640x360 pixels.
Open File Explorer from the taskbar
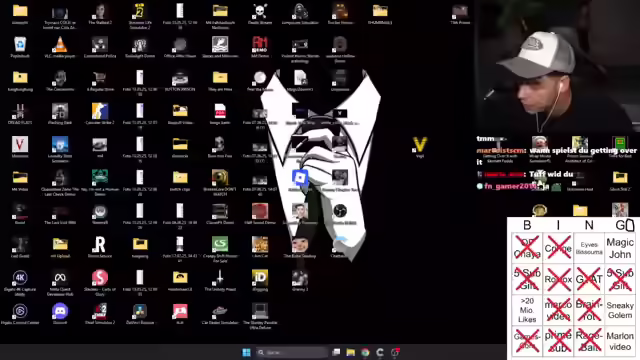[351, 352]
